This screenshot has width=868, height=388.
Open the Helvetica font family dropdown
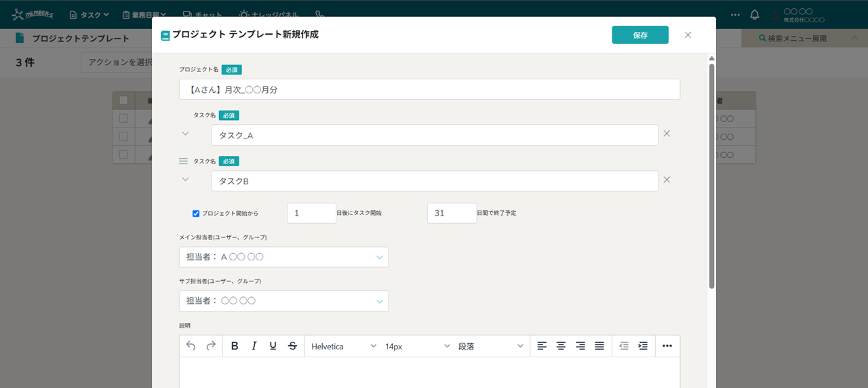(344, 346)
